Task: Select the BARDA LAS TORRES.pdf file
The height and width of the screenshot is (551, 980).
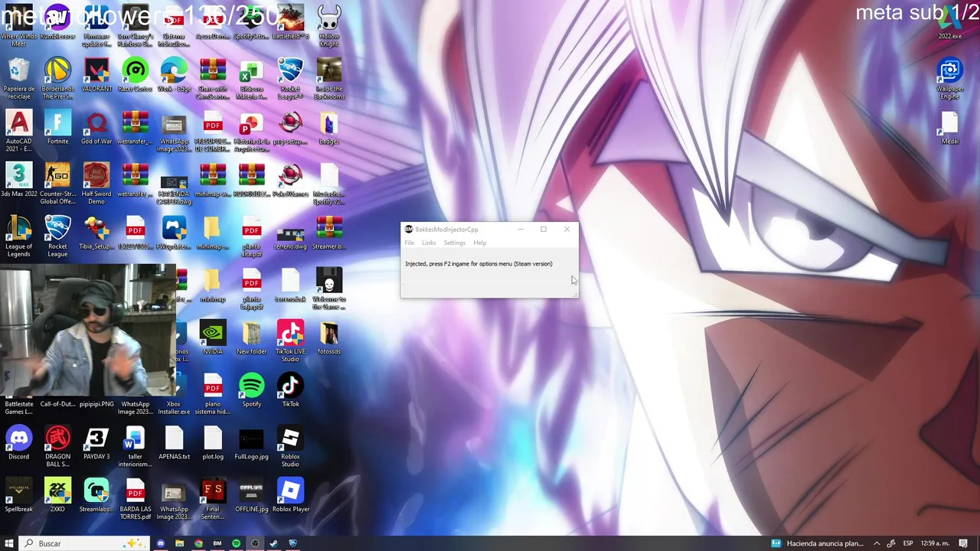Action: pyautogui.click(x=136, y=498)
